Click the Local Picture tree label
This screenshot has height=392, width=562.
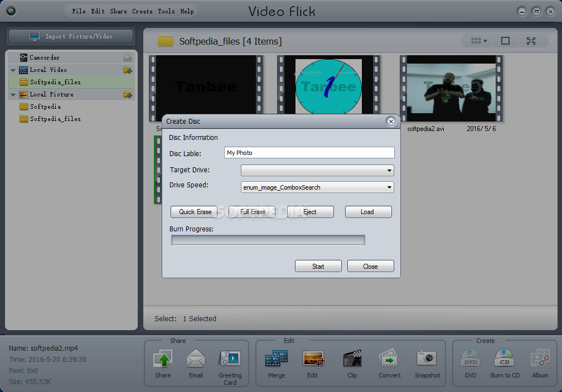point(52,95)
